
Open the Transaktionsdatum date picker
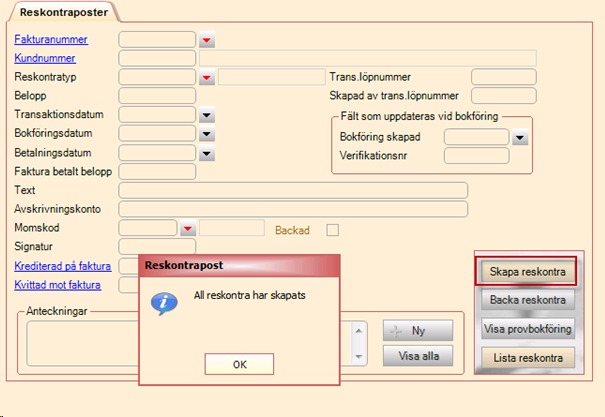pyautogui.click(x=207, y=115)
